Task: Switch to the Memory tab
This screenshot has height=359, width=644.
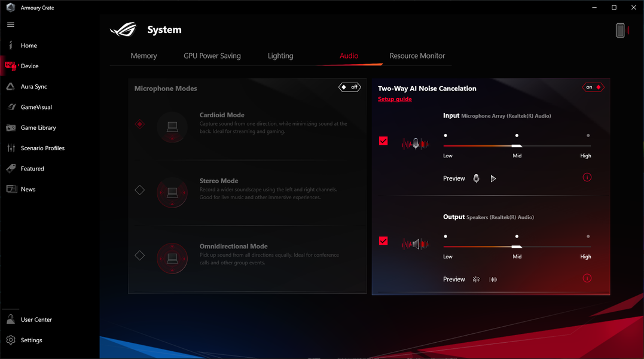Action: coord(144,56)
